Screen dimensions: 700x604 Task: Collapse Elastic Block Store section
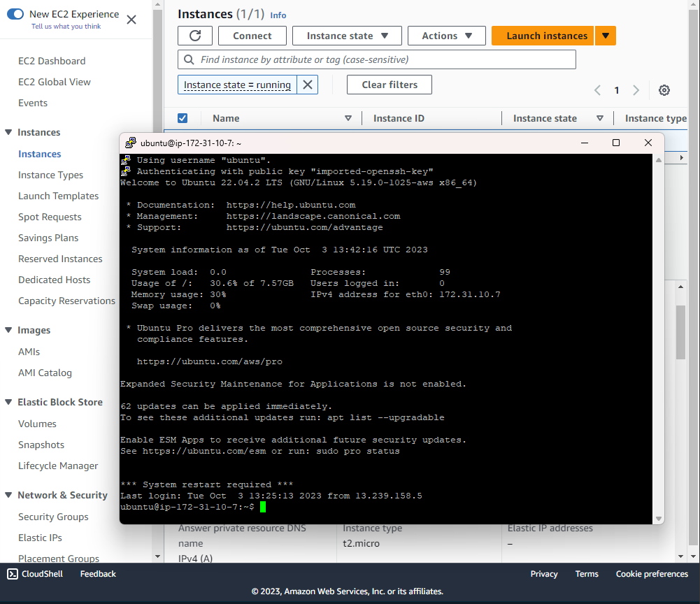8,402
